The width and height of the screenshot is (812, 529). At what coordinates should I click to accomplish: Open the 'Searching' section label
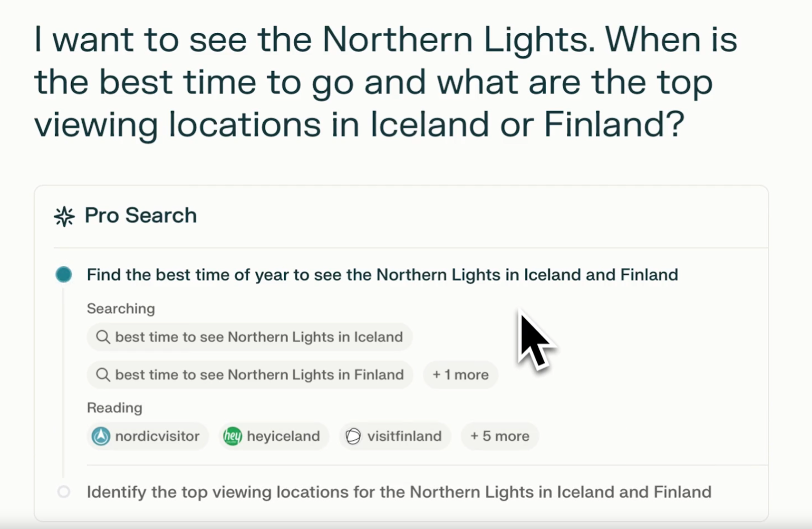121,308
